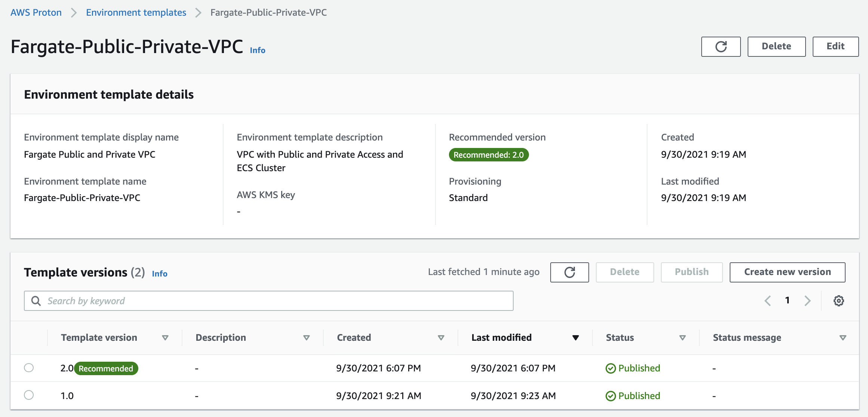This screenshot has height=417, width=868.
Task: Click the Last modified column header
Action: tap(501, 338)
